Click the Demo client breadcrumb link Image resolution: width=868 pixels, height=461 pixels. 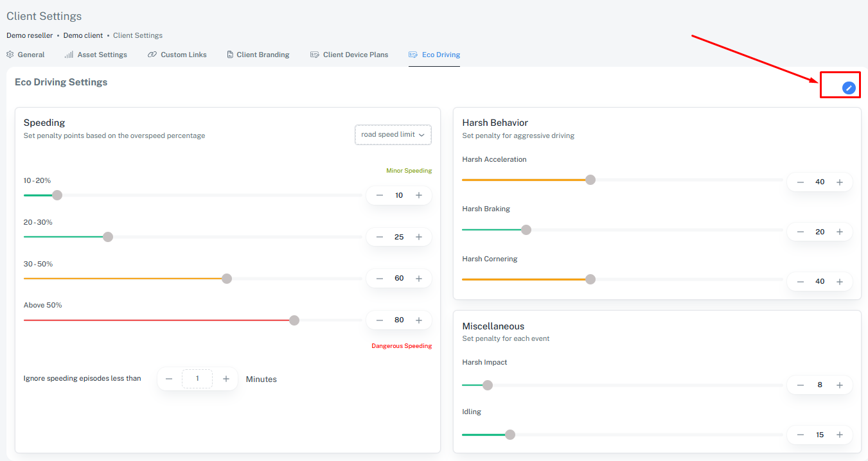tap(83, 35)
